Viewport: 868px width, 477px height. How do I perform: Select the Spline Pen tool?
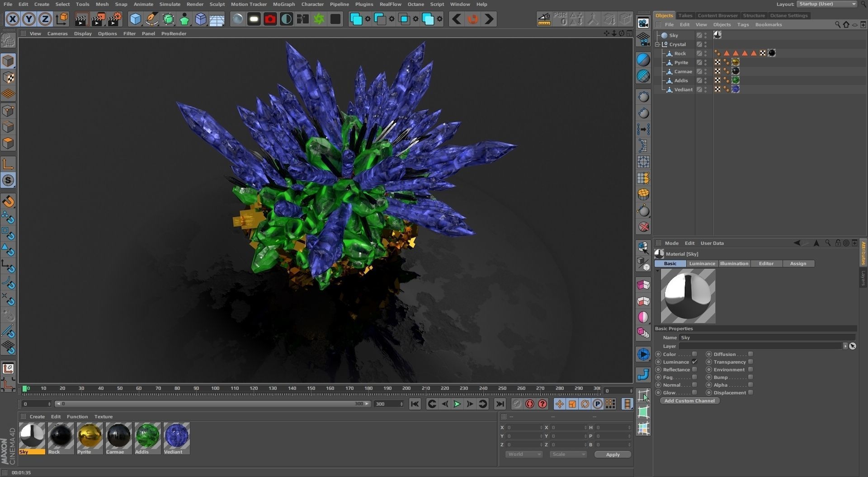pyautogui.click(x=152, y=19)
